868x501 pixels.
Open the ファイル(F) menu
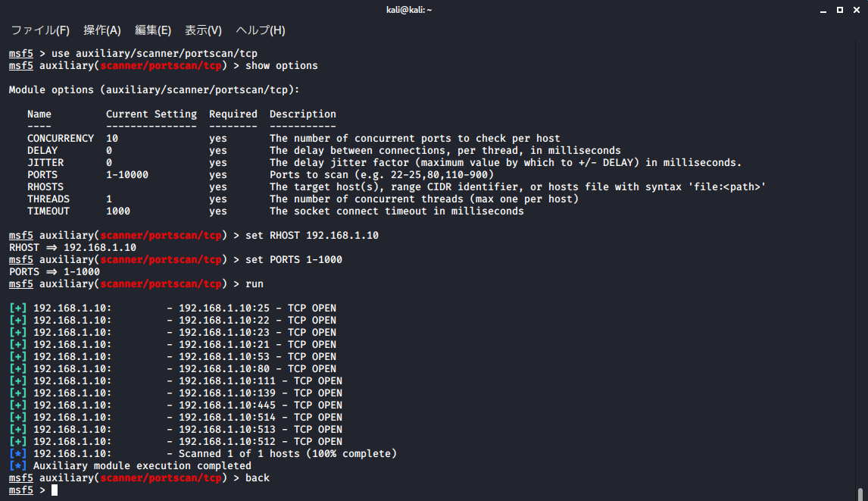40,30
